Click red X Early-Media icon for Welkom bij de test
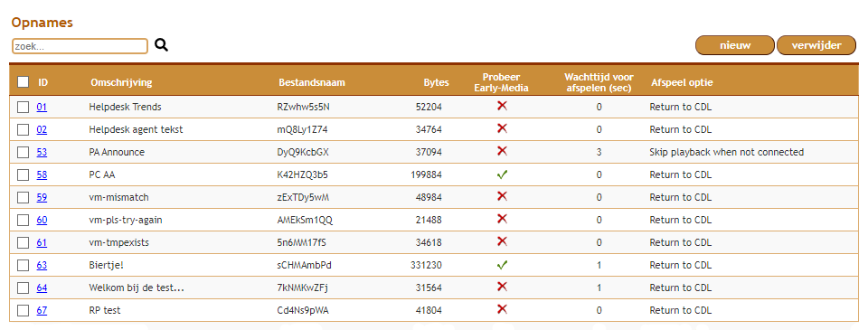Screen dimensions: 868x330 pyautogui.click(x=502, y=287)
